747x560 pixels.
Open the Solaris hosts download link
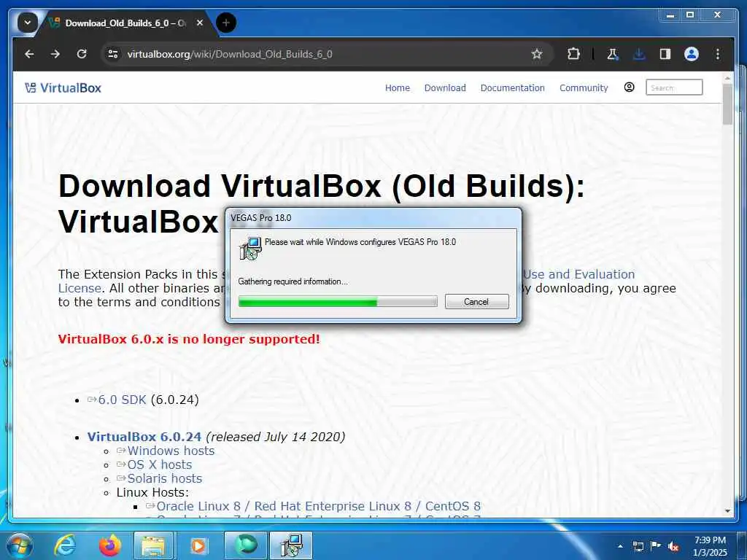165,478
